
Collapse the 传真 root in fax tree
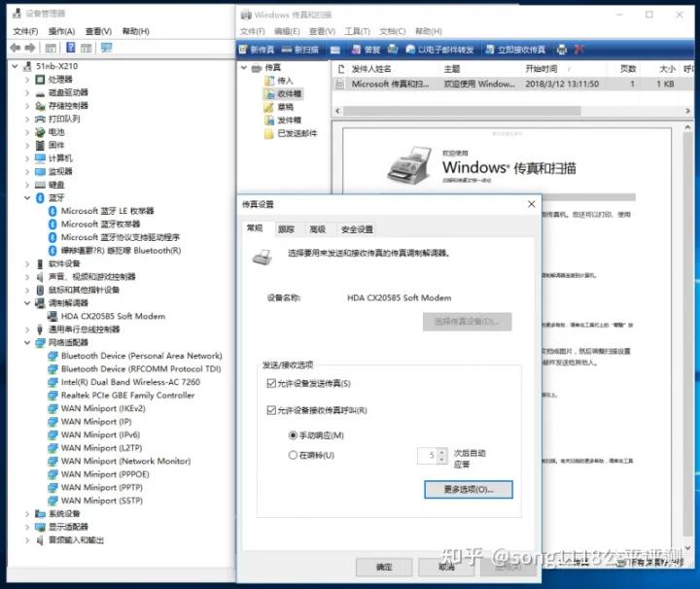click(x=244, y=68)
